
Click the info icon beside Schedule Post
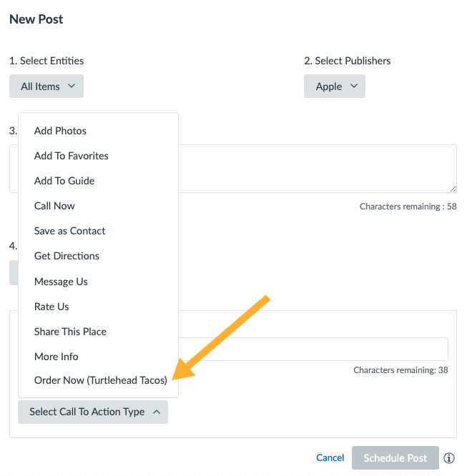[449, 458]
